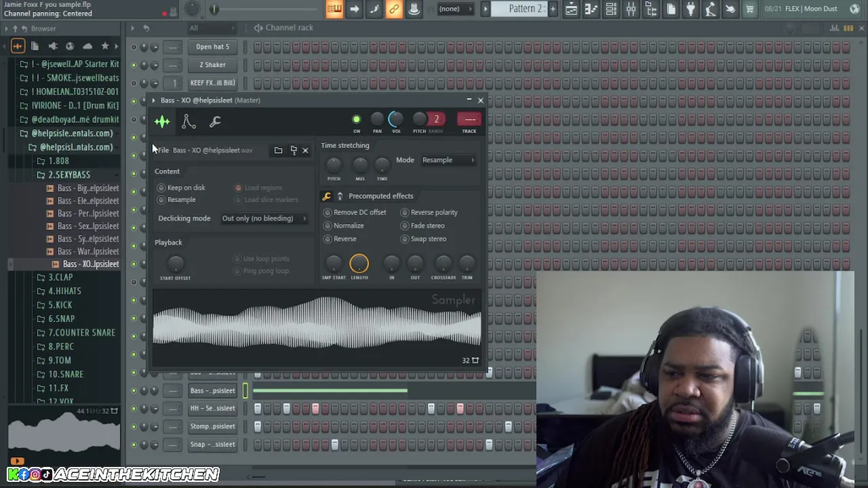Open channel window menu arrow beside Bass title
The width and height of the screenshot is (868, 488).
(x=153, y=100)
